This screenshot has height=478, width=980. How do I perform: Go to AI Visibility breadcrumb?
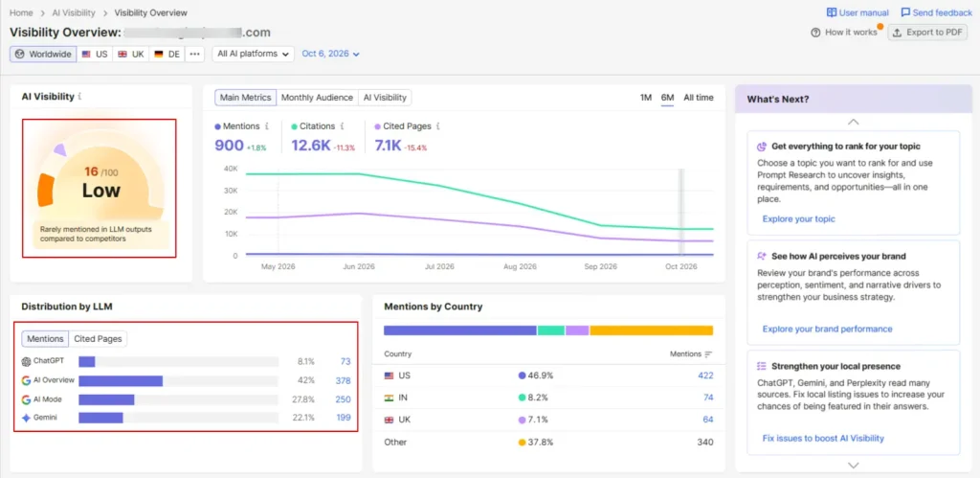tap(74, 12)
